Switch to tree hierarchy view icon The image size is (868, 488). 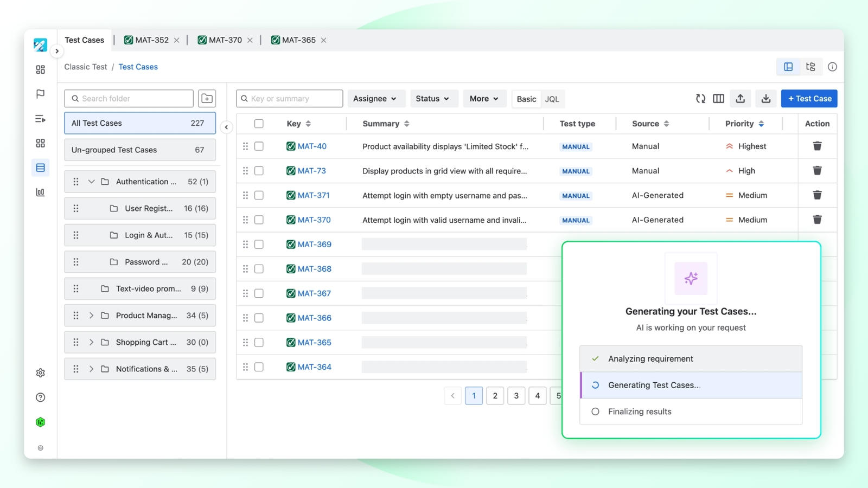point(810,67)
